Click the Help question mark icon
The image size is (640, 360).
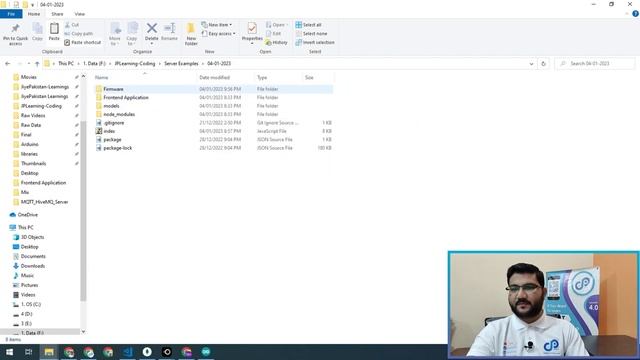pyautogui.click(x=635, y=14)
